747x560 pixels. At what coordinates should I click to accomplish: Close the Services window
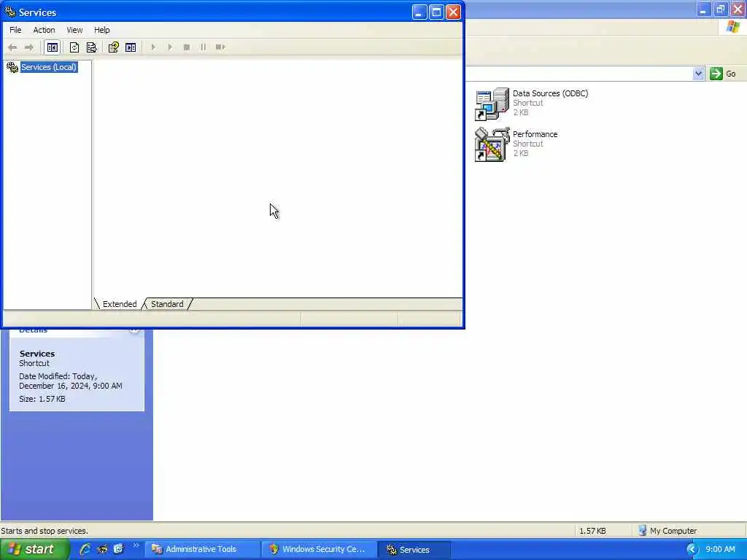pos(453,12)
